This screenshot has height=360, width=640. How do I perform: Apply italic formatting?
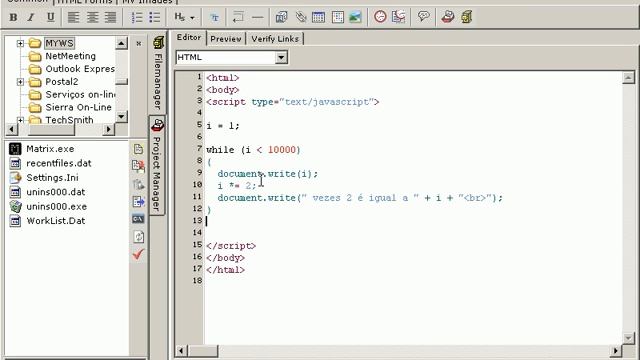tap(31, 18)
